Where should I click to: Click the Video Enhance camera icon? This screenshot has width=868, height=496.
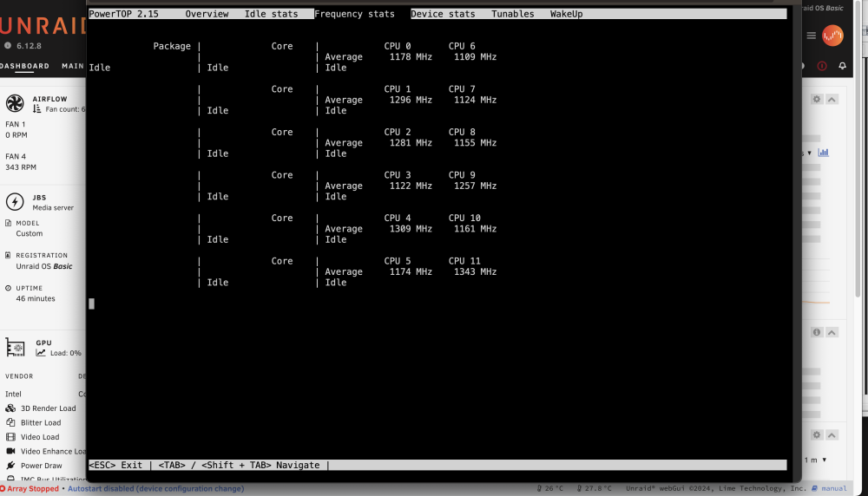point(10,451)
